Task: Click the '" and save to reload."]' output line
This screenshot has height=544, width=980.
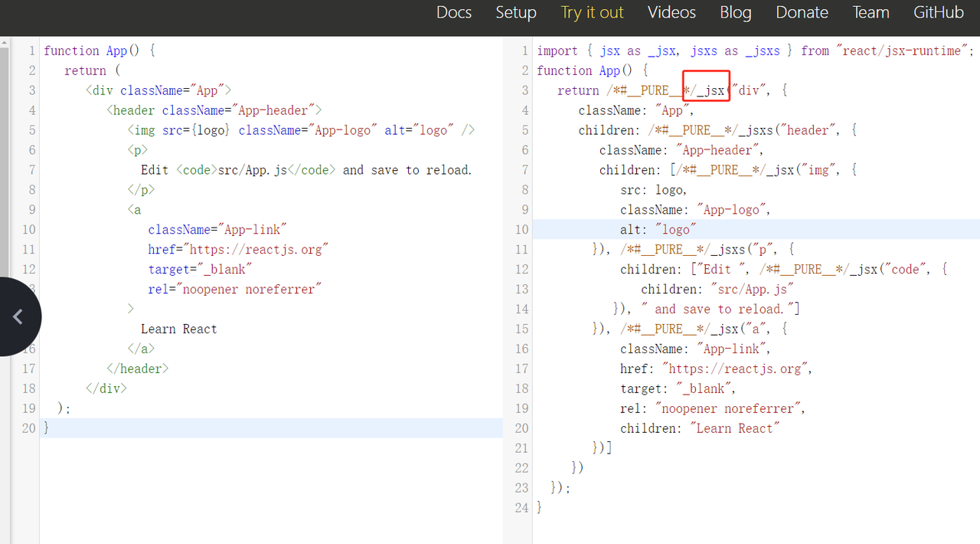Action: [x=707, y=309]
